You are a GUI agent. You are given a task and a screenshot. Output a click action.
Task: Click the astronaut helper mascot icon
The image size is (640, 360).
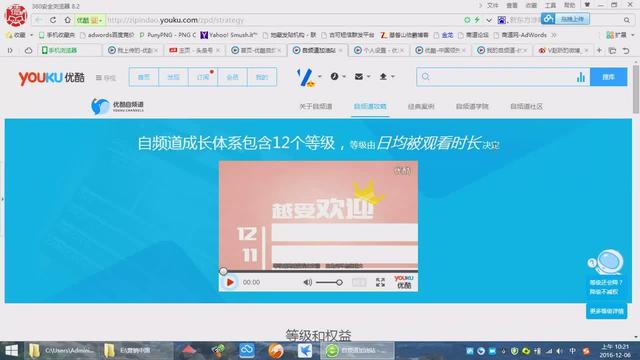coord(606,262)
